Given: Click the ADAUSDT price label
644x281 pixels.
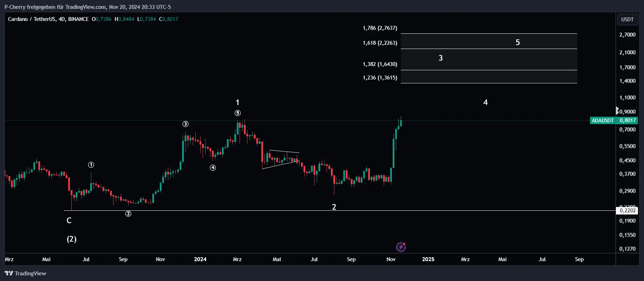Looking at the screenshot, I should 602,120.
